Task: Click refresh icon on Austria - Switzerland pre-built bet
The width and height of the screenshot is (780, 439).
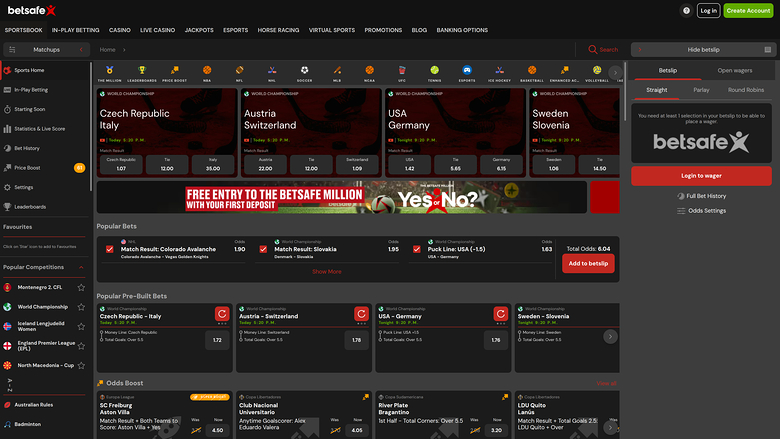Action: point(361,314)
